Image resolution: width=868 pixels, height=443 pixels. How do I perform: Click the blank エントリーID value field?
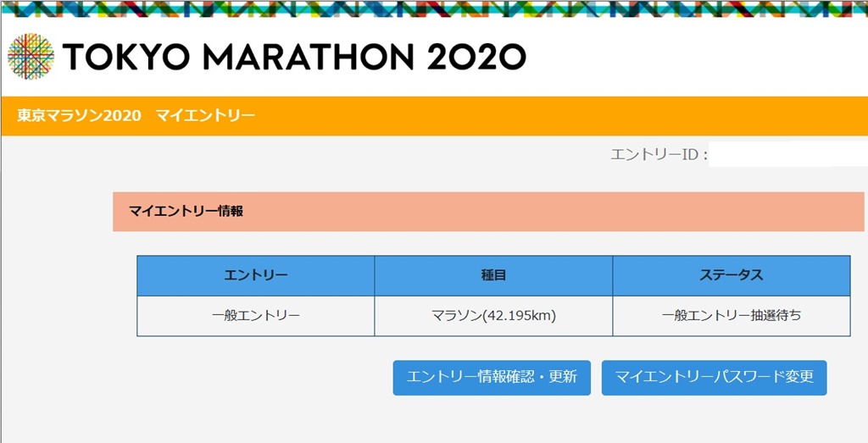[789, 154]
